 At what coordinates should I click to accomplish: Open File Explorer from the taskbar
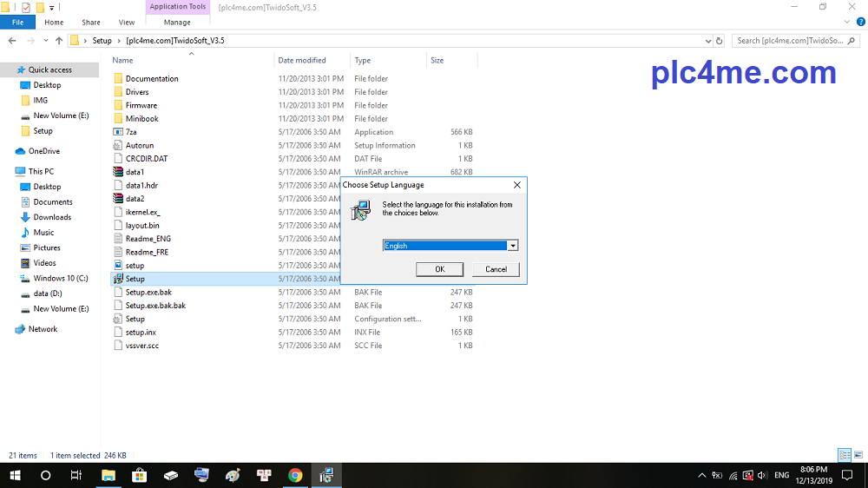tap(108, 475)
